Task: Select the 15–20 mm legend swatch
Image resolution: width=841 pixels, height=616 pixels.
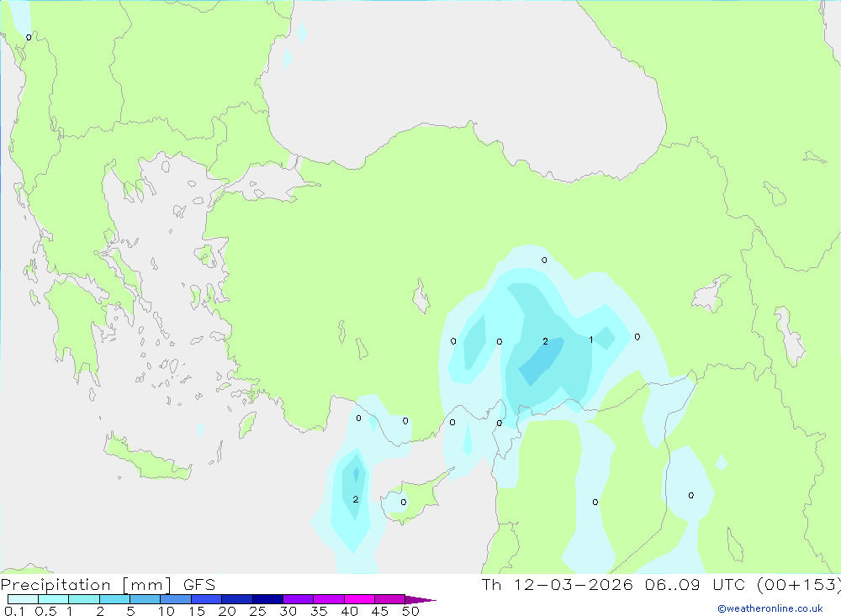Action: click(206, 599)
